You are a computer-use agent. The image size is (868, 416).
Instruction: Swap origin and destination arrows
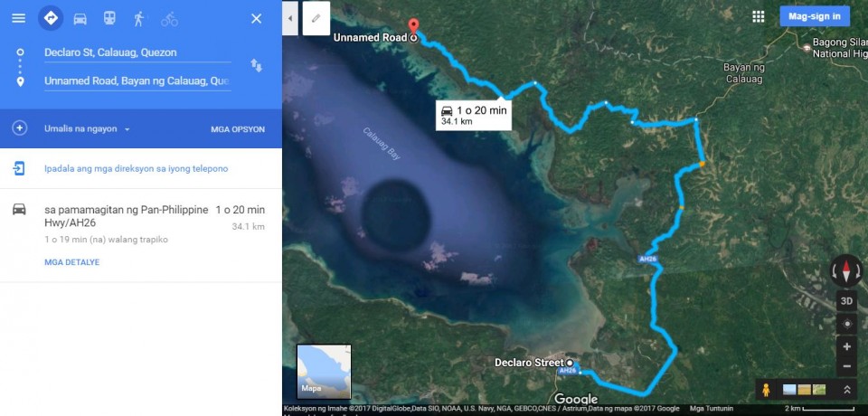pos(256,65)
